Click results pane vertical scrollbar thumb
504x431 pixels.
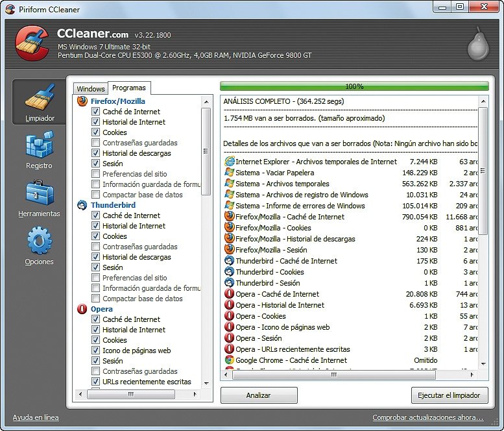pyautogui.click(x=483, y=171)
